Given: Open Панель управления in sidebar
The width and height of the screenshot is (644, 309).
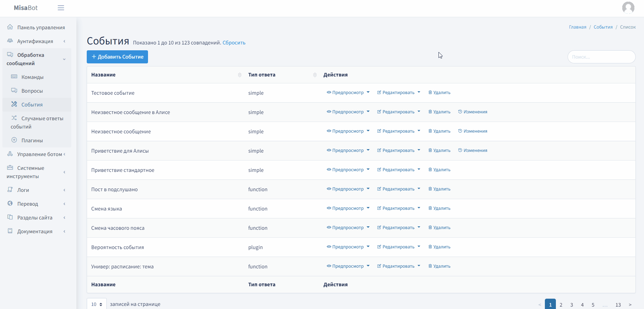Looking at the screenshot, I should point(37,28).
